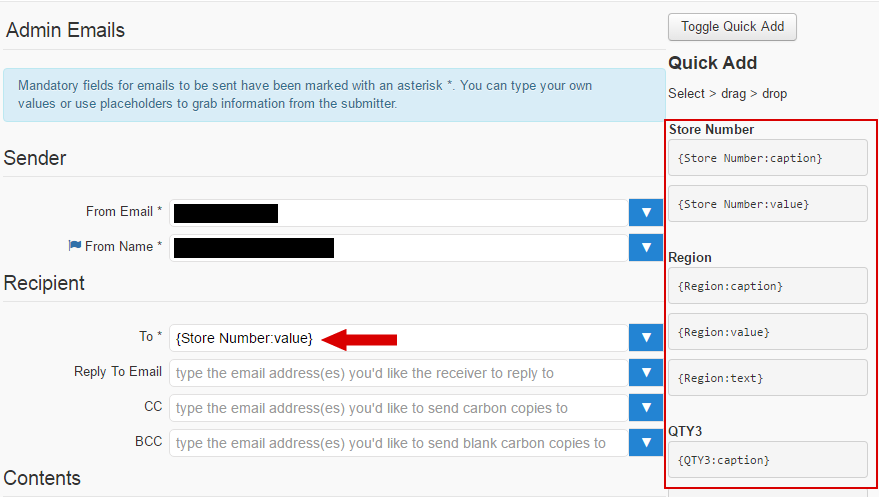Screen dimensions: 879x497
Task: Open the BCC field placeholder dropdown
Action: click(646, 443)
